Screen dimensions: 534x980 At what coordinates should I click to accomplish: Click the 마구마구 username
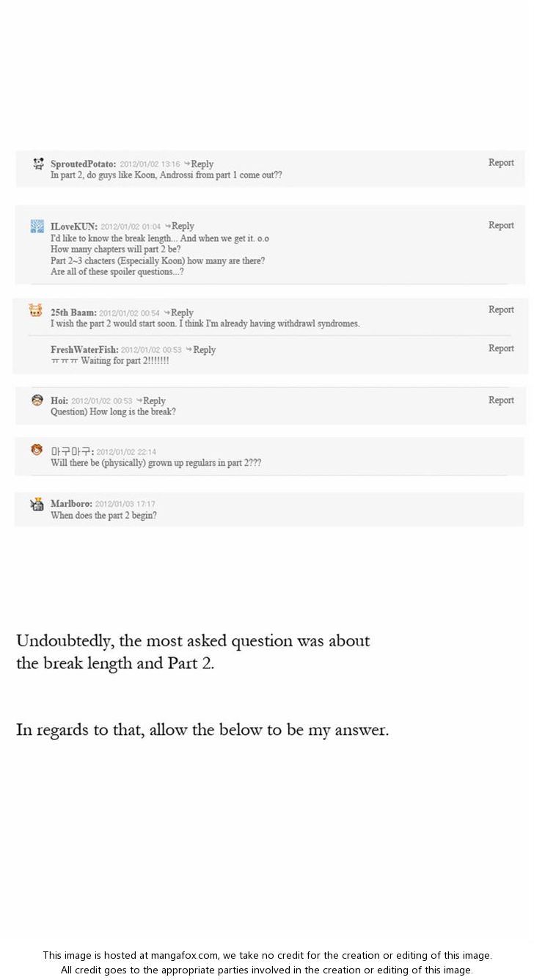click(x=72, y=451)
